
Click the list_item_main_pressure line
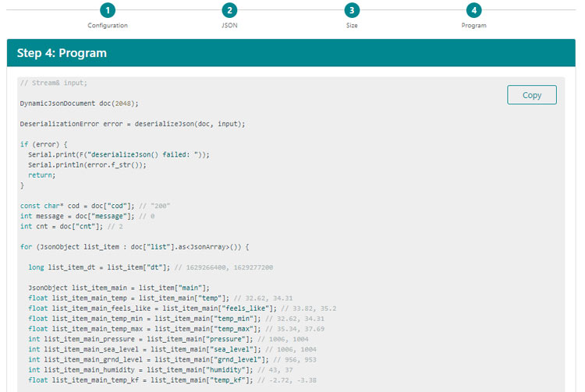coord(168,339)
